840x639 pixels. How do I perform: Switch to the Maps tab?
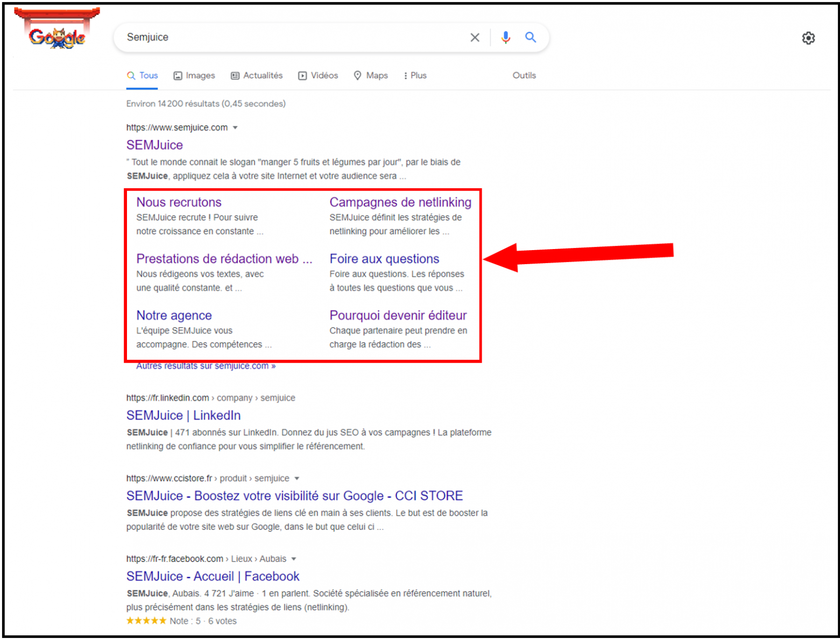371,76
